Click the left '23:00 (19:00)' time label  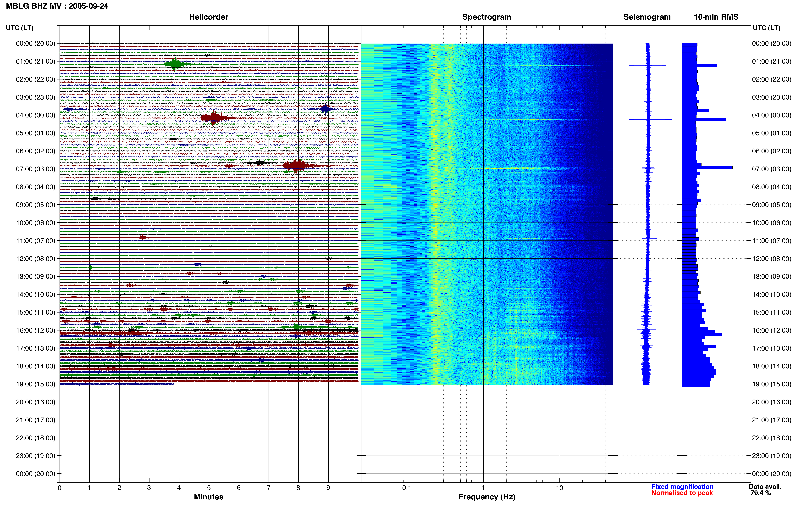click(36, 456)
